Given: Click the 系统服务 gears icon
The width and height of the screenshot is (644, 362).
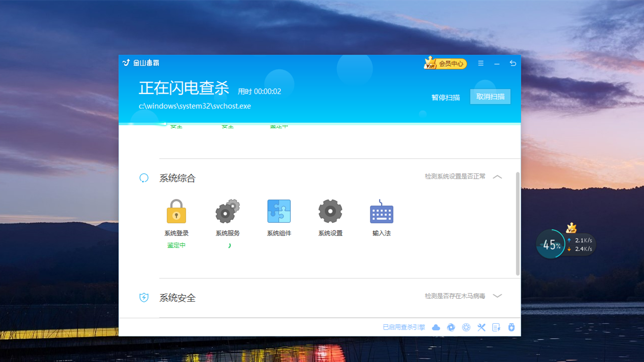Looking at the screenshot, I should [x=227, y=211].
